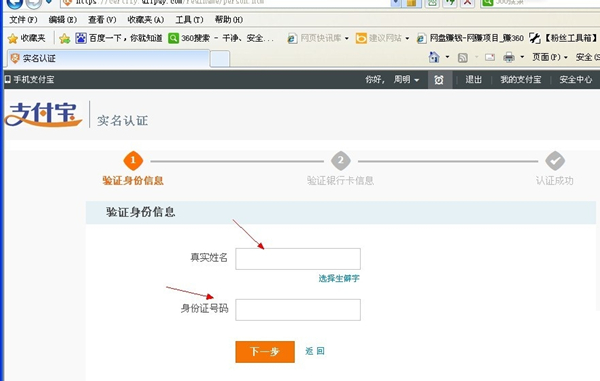Open the 帮助(H) menu

pos(229,20)
